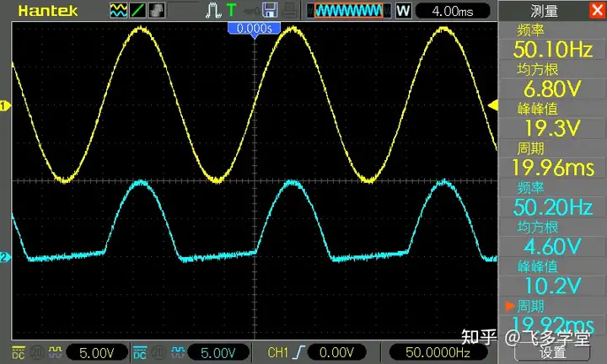Select the cyan 频率 50.20Hz measurement
The image size is (607, 364).
coord(552,199)
